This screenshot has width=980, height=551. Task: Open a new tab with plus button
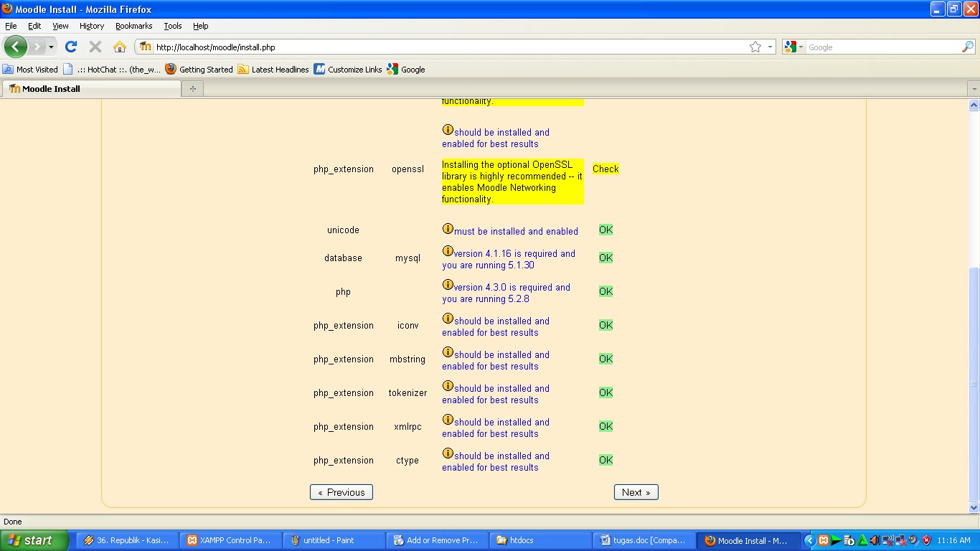point(192,89)
